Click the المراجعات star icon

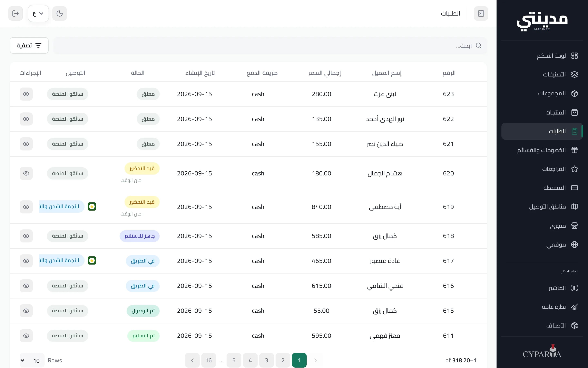574,169
